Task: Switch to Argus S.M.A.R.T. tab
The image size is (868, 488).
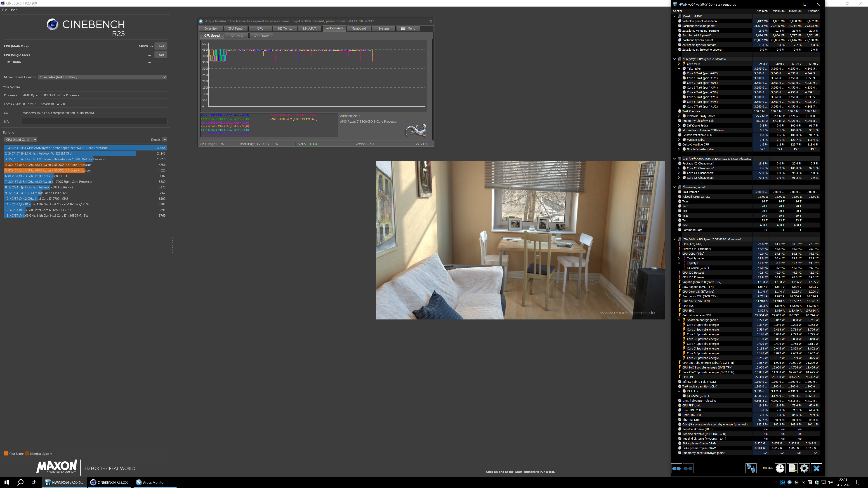Action: (309, 29)
